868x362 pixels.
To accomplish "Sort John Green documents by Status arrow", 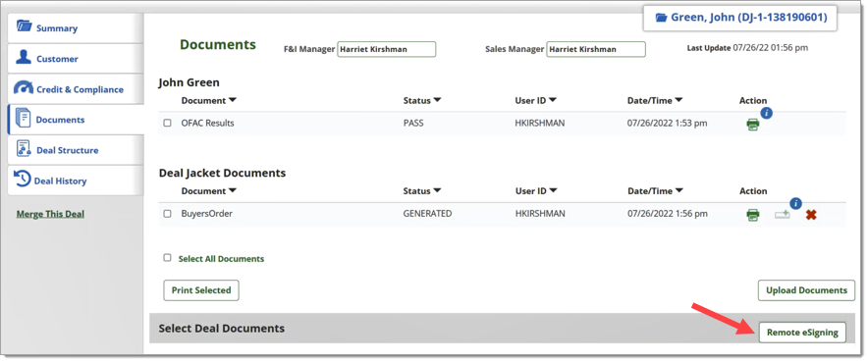I will point(437,101).
